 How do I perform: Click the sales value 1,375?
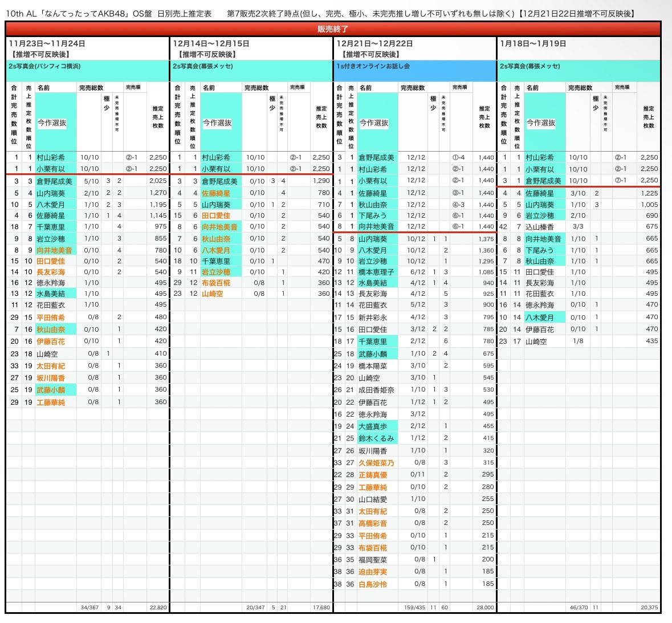coord(486,239)
